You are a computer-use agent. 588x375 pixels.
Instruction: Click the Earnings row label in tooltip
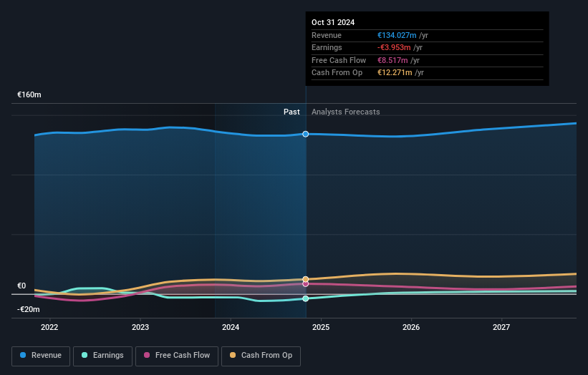point(327,47)
